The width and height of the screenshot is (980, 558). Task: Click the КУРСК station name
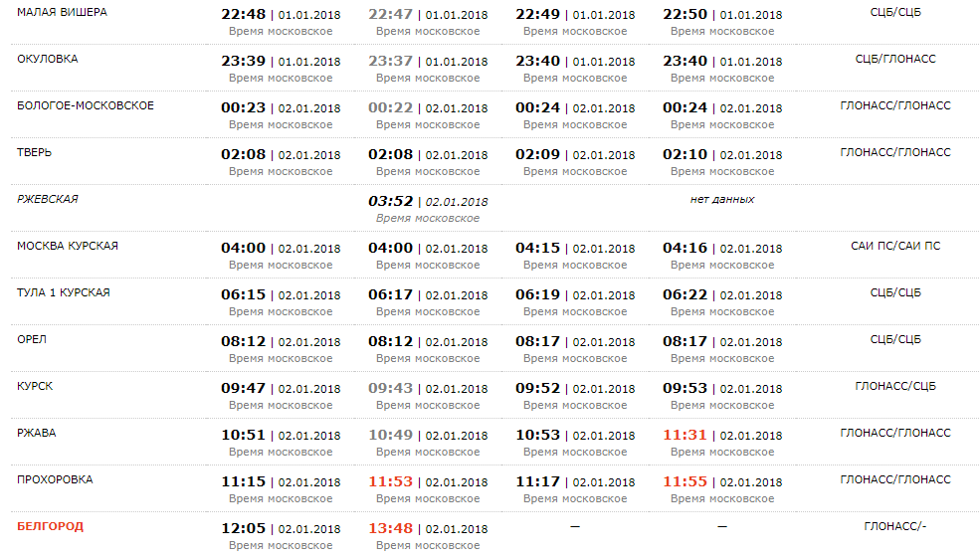point(35,386)
